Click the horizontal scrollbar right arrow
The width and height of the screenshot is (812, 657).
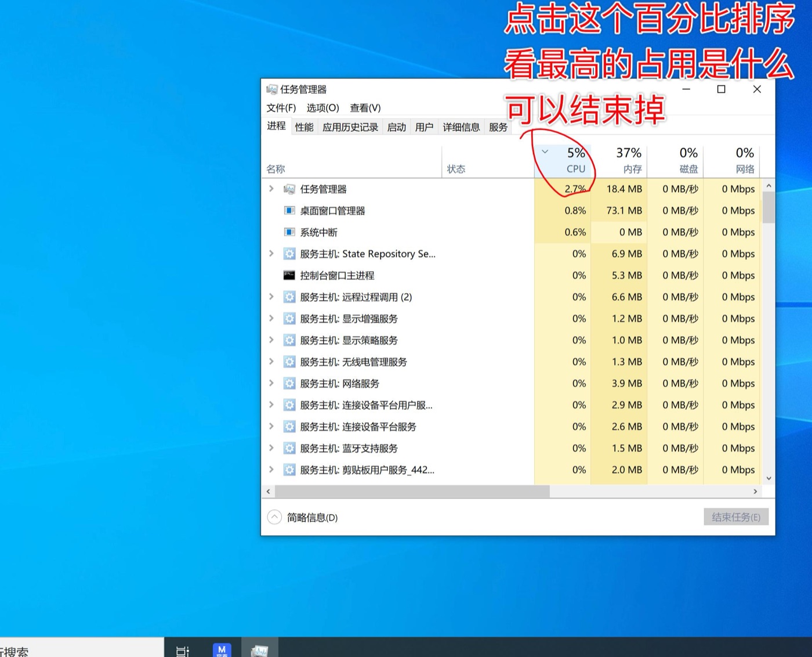pyautogui.click(x=755, y=492)
